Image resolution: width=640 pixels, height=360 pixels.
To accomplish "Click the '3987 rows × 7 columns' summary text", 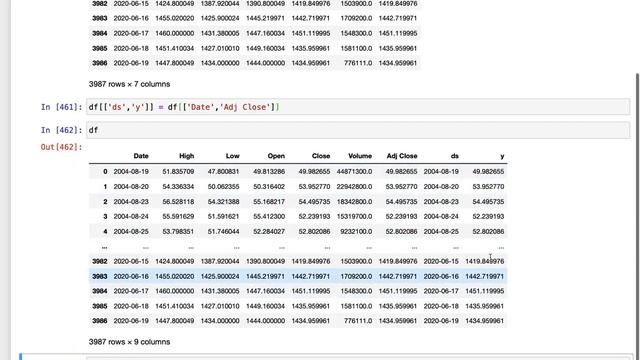I will [129, 84].
